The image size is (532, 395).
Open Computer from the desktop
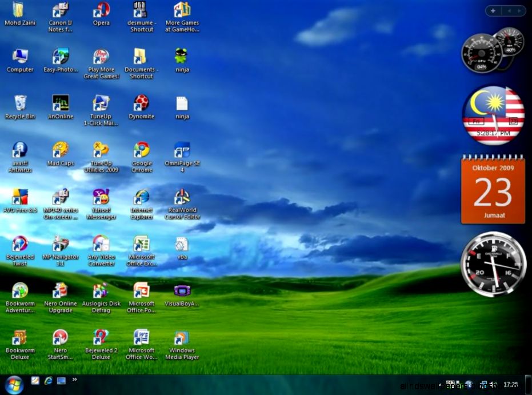20,56
